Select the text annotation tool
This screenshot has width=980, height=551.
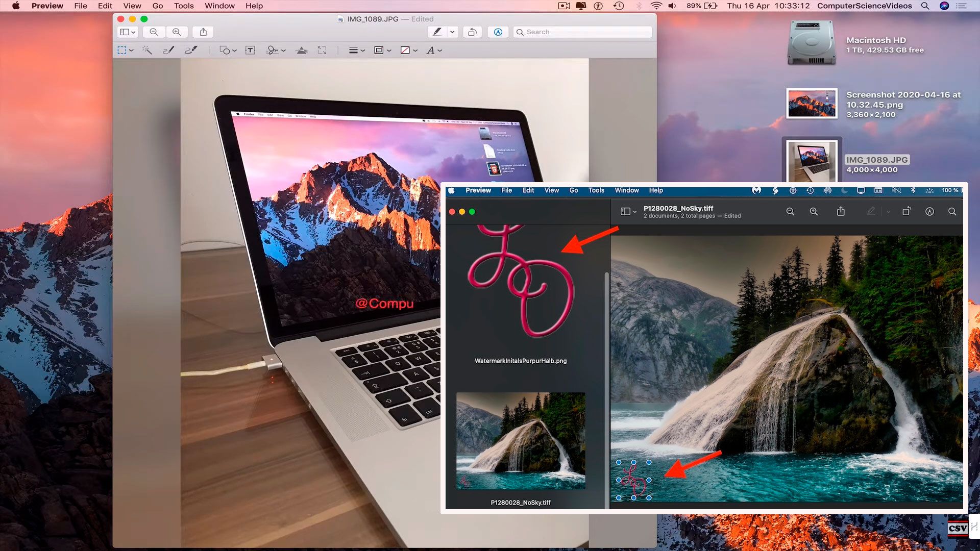(250, 50)
